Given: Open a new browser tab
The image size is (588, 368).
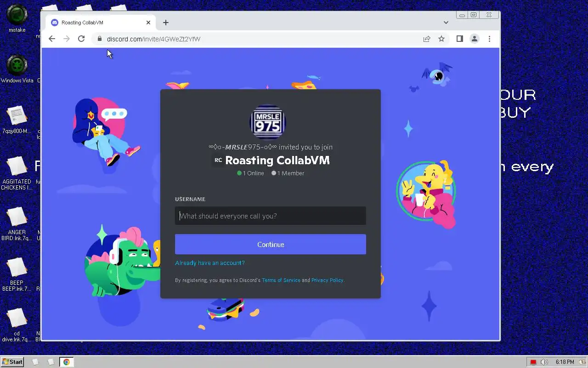Looking at the screenshot, I should [x=166, y=23].
